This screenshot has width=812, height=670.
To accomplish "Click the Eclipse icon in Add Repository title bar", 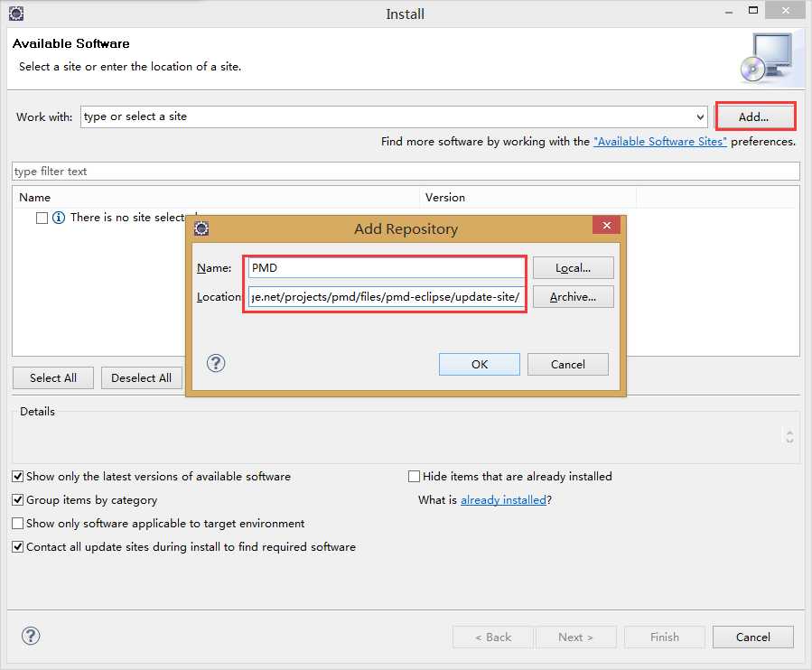I will coord(201,228).
